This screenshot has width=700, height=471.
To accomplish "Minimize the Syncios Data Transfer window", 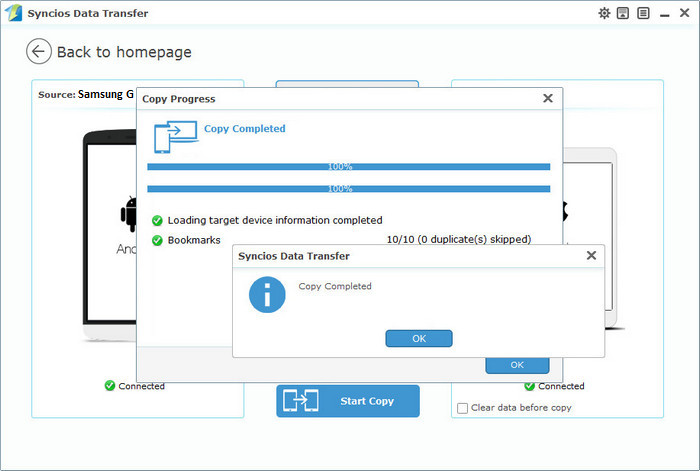I will pyautogui.click(x=664, y=15).
